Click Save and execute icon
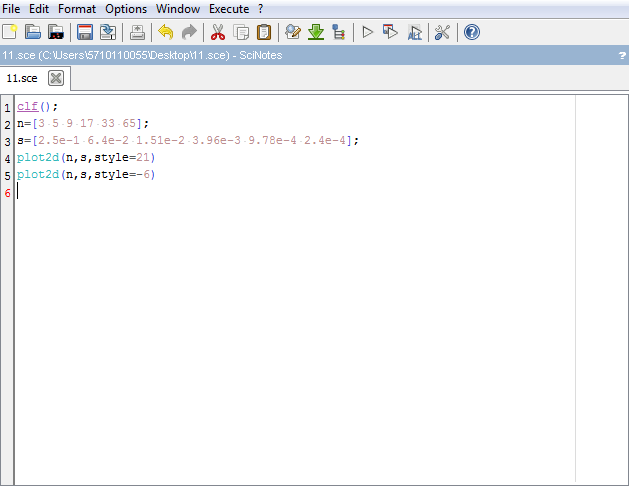The height and width of the screenshot is (486, 629). click(390, 32)
